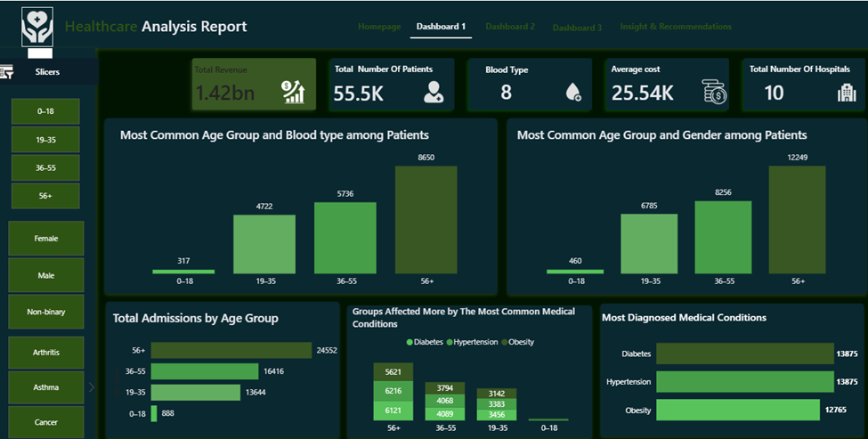This screenshot has height=439, width=868.
Task: Expand the slicer list chevron beside Asthma
Action: tap(92, 387)
